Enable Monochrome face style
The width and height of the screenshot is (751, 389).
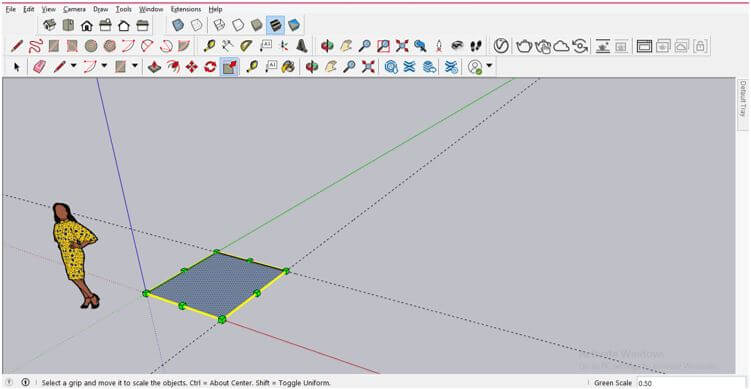click(x=294, y=25)
